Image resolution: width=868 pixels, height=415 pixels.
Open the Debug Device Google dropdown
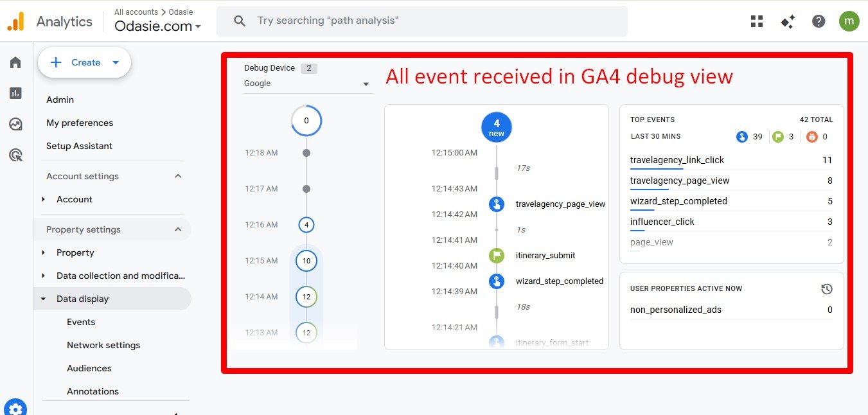(308, 84)
